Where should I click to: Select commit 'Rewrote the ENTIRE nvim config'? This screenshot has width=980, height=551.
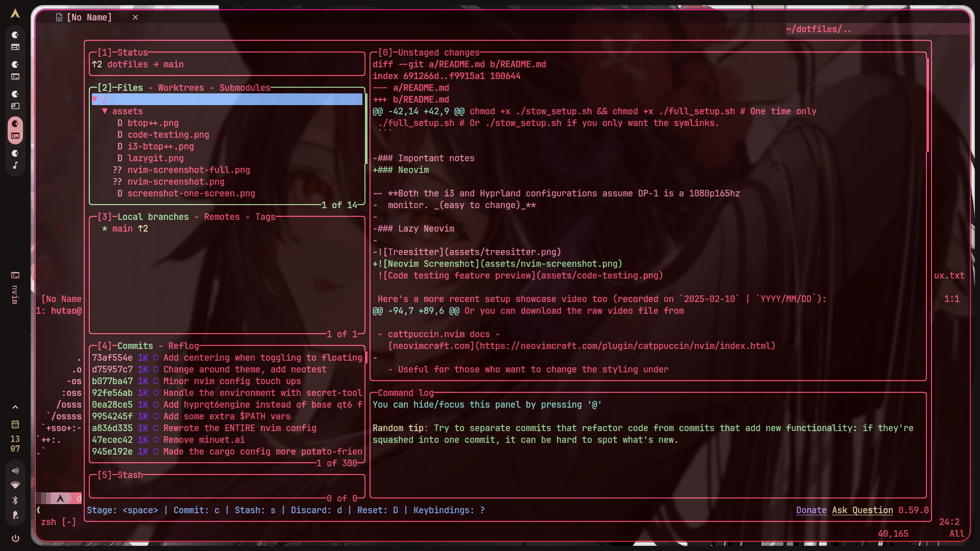coord(227,428)
